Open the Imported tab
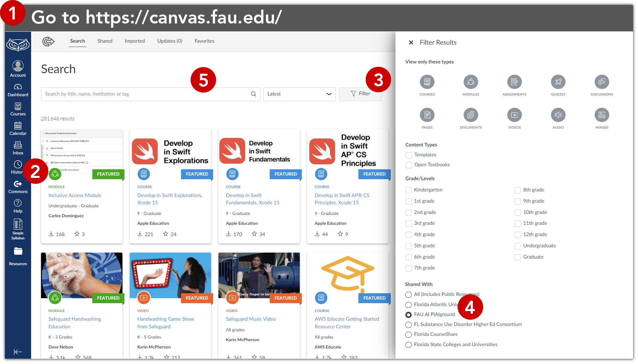Viewport: 638px width, 364px height. [x=135, y=41]
